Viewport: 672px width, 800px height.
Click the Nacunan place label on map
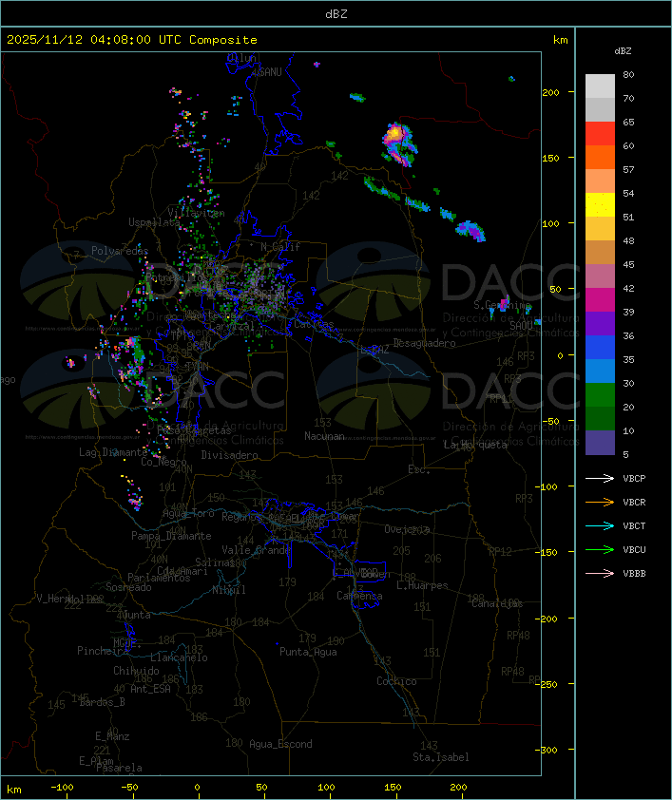point(324,436)
